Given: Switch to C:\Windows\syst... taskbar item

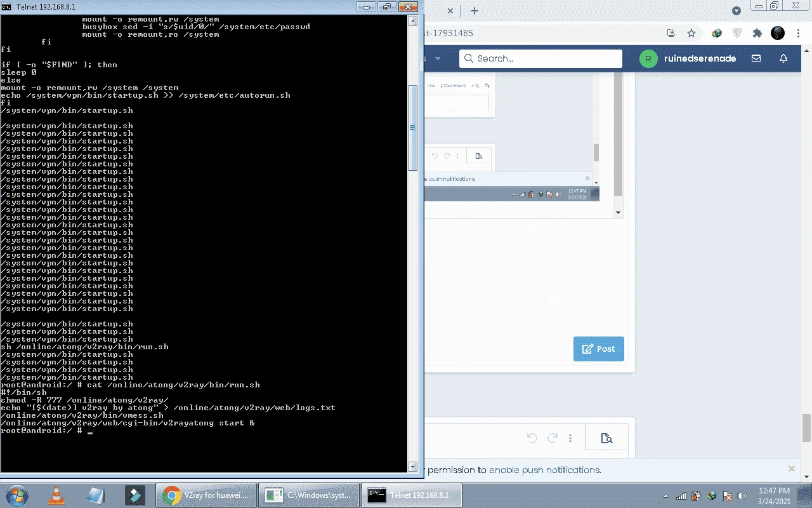Looking at the screenshot, I should [310, 495].
